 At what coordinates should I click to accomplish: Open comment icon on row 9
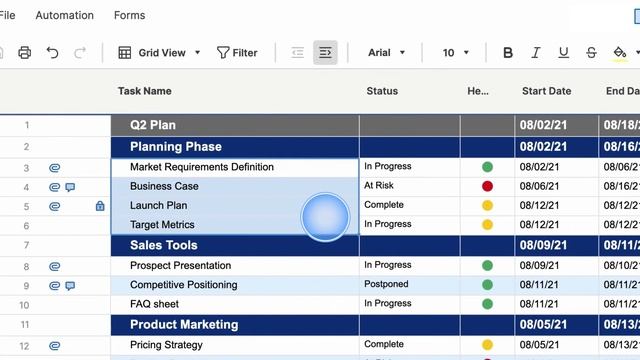(x=70, y=286)
